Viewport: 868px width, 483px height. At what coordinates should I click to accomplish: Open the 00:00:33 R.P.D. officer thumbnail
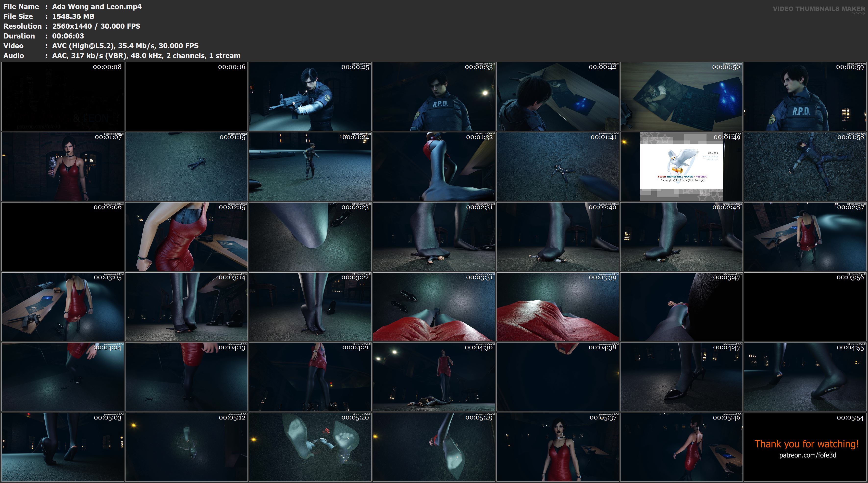434,96
